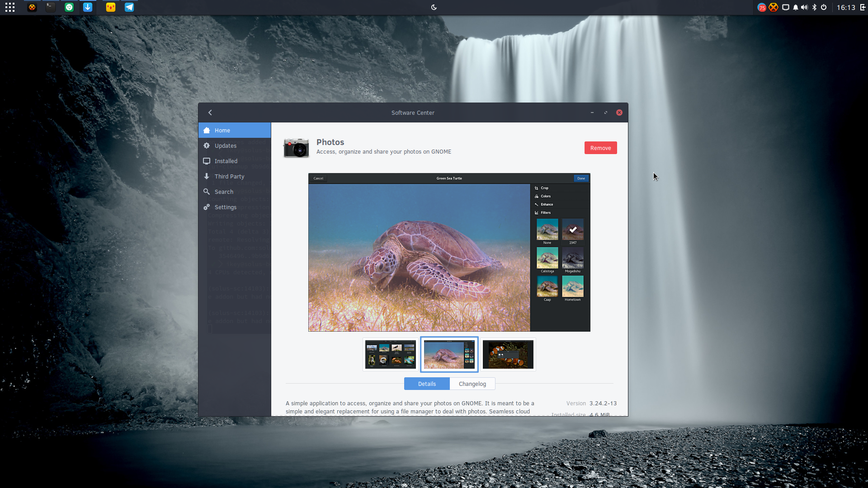Click the power icon in the tray
The width and height of the screenshot is (868, 488).
coord(824,7)
